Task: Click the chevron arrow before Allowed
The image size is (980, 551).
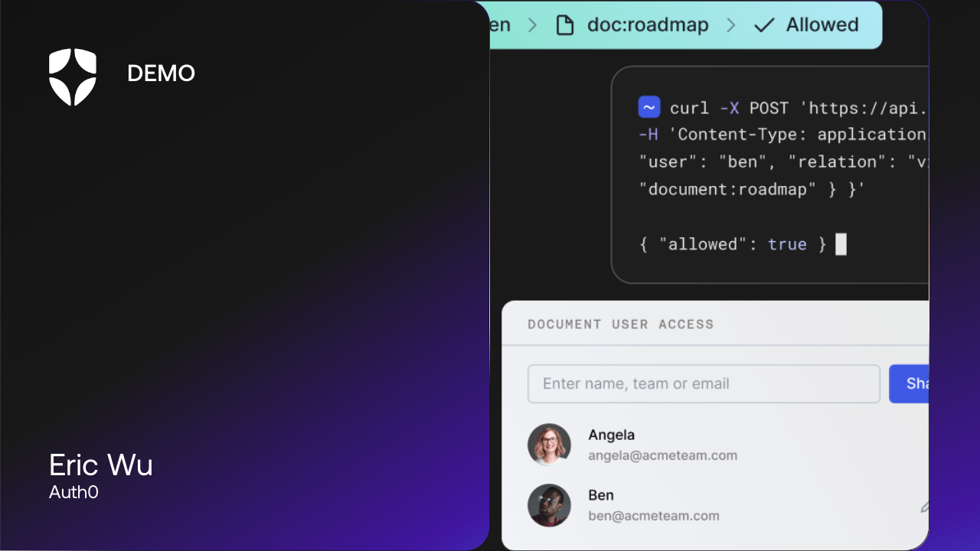Action: (731, 25)
